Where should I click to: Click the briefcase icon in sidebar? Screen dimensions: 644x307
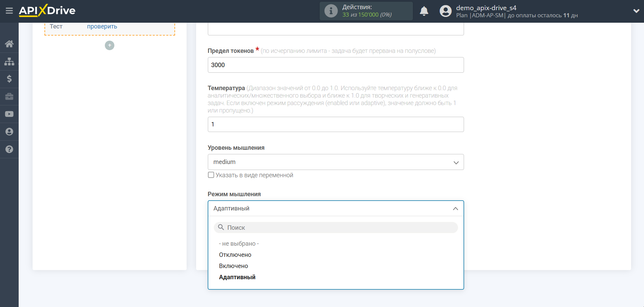(x=9, y=97)
